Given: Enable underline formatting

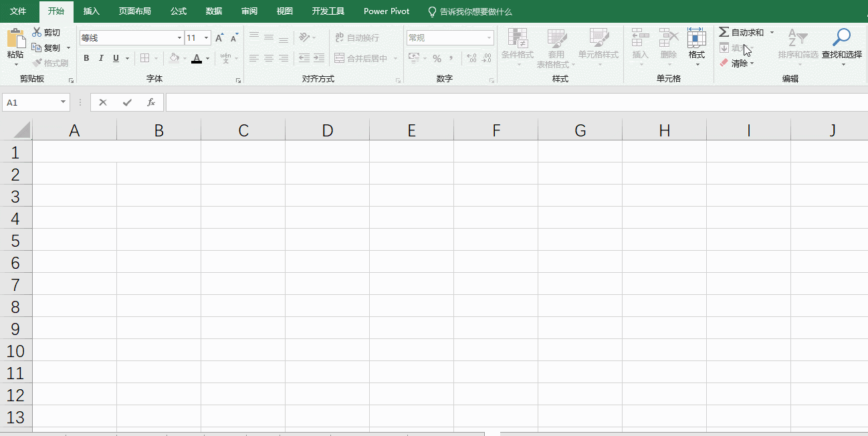Looking at the screenshot, I should click(x=115, y=58).
